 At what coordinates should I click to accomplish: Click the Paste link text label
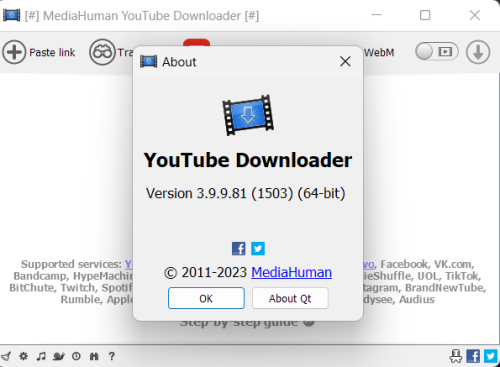pyautogui.click(x=52, y=52)
